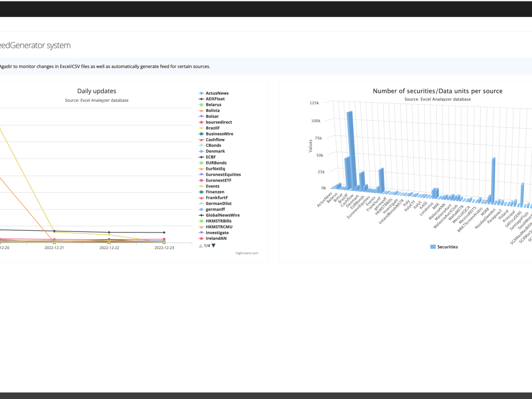The height and width of the screenshot is (399, 532).
Task: Toggle IrelandAN legend entry
Action: [213, 238]
